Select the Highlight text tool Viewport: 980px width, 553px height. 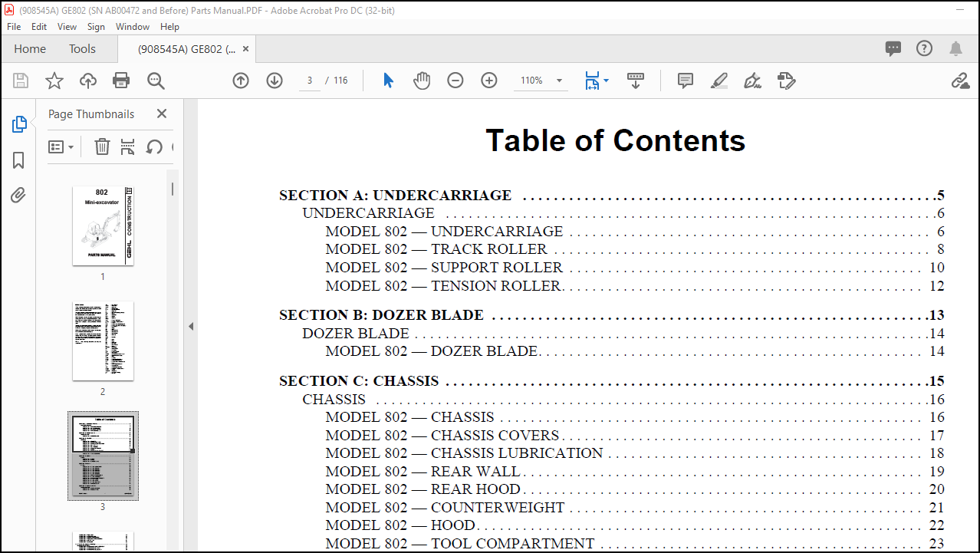coord(719,81)
